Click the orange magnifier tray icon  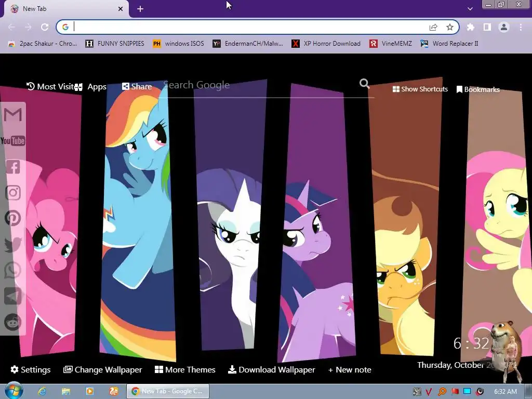point(442,392)
